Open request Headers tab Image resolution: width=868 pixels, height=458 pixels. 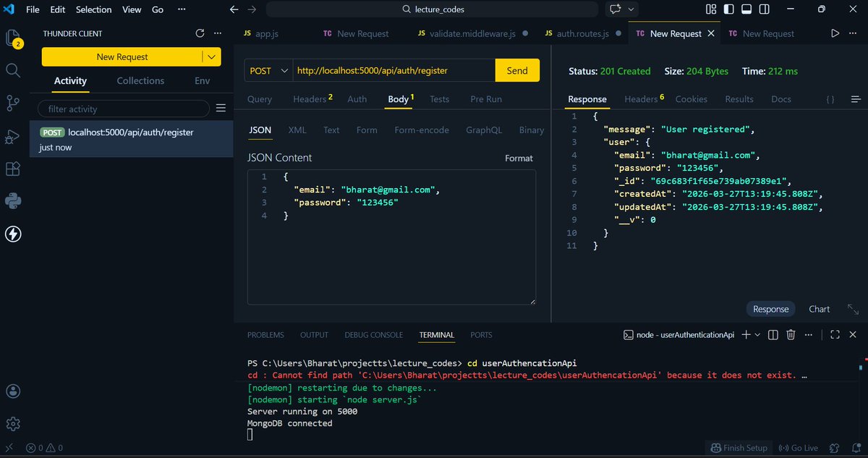pos(312,99)
